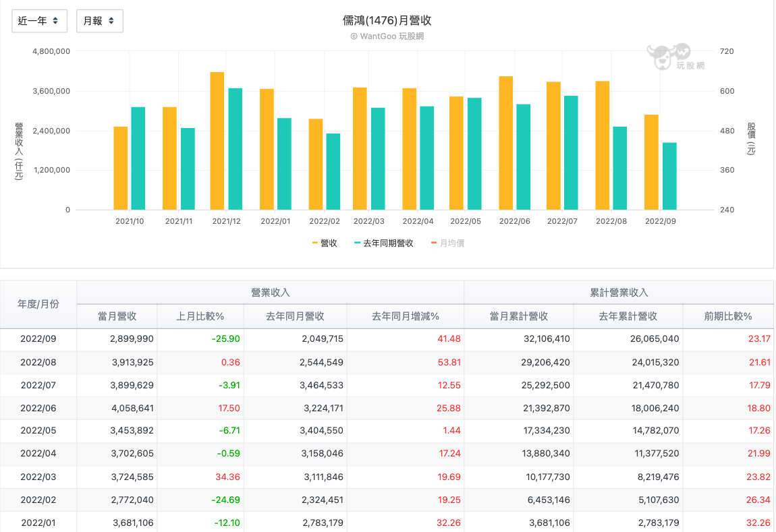Click the chart title 儒鴻(1476)月營收
The image size is (776, 532).
pos(387,20)
